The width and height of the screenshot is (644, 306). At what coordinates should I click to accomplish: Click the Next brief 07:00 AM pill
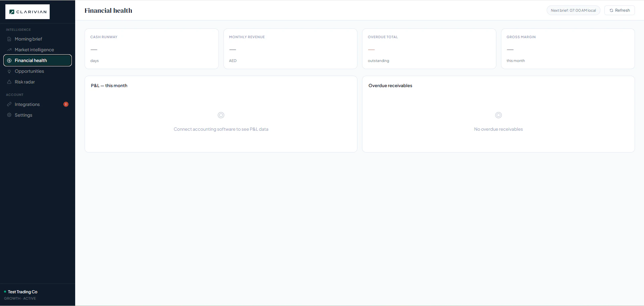click(x=573, y=10)
